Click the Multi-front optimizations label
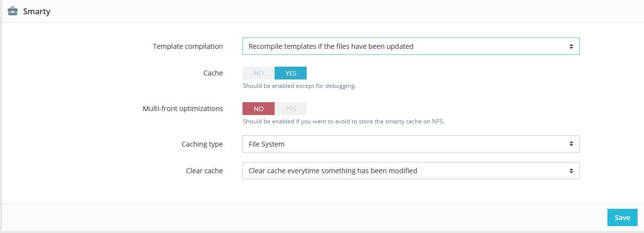Image resolution: width=644 pixels, height=233 pixels. (183, 109)
